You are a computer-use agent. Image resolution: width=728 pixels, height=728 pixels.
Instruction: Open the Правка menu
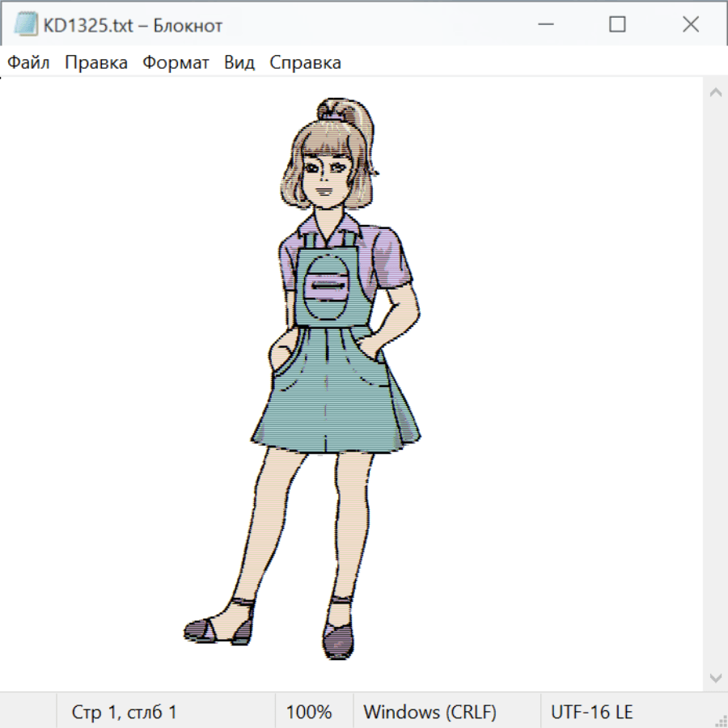(x=96, y=63)
